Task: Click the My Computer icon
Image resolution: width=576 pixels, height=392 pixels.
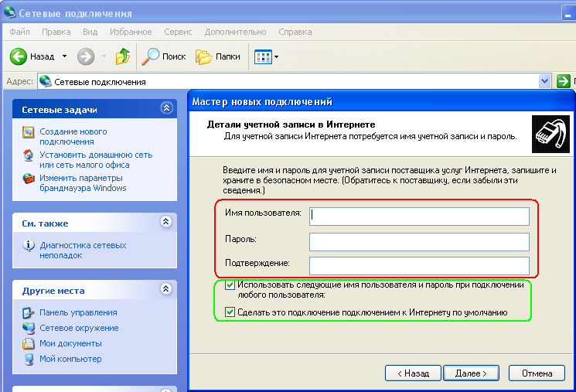Action: tap(29, 359)
